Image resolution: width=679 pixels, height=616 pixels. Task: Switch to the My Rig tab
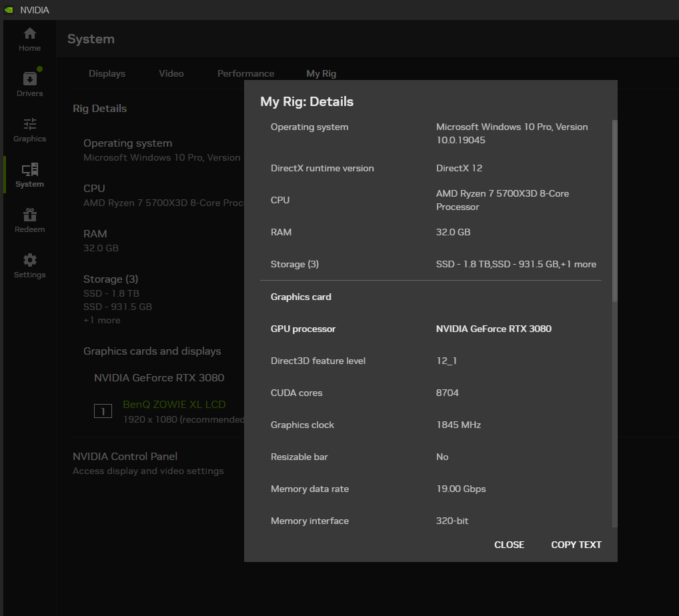321,73
